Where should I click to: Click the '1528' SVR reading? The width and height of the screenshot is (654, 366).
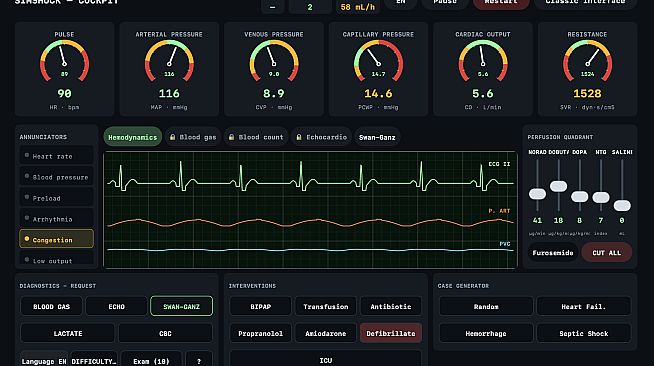(x=587, y=93)
